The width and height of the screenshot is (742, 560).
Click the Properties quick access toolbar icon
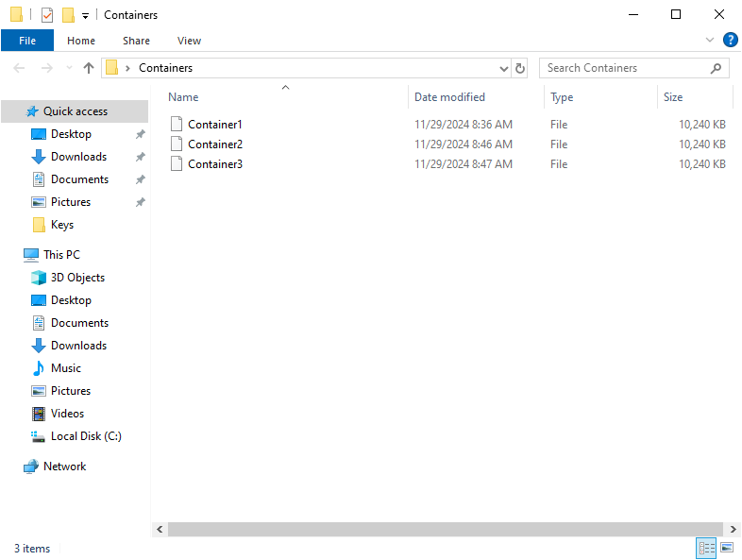coord(47,15)
